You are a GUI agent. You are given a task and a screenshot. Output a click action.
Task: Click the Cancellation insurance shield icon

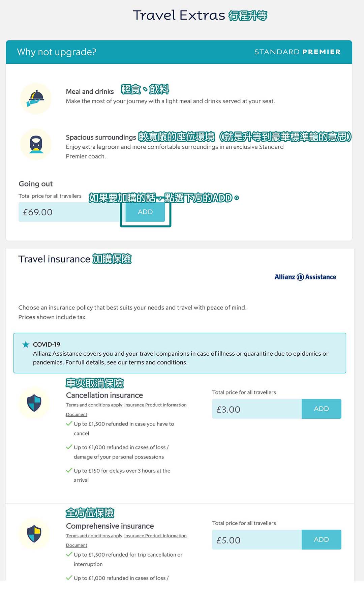point(34,403)
